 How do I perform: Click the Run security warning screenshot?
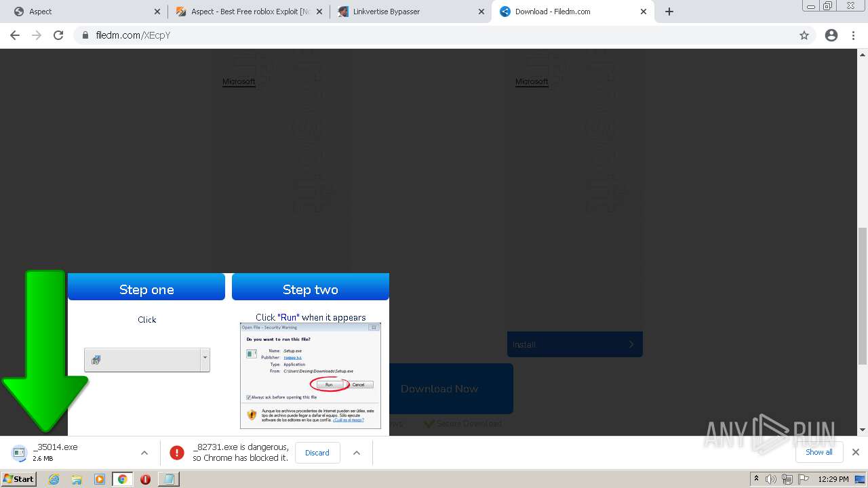pos(311,375)
